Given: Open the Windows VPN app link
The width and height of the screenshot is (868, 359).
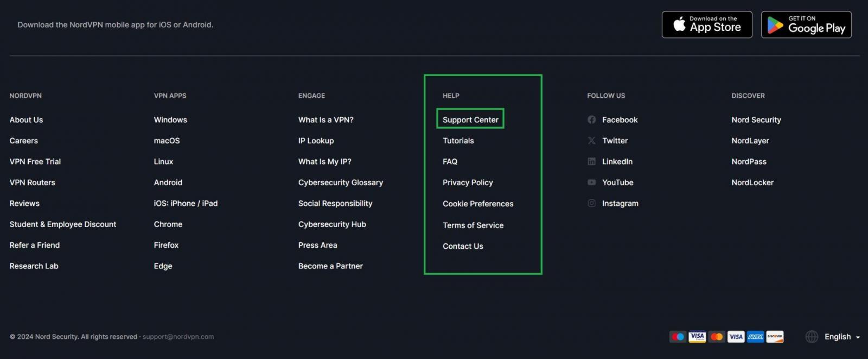Looking at the screenshot, I should 170,119.
